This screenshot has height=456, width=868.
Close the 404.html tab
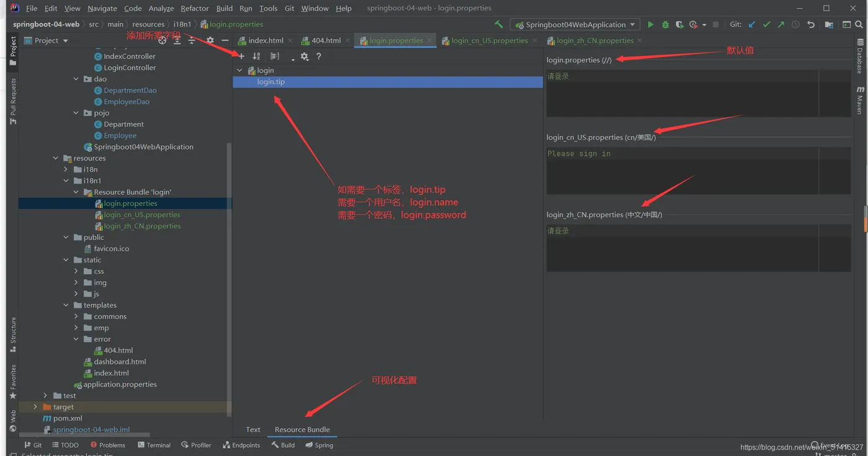click(x=348, y=40)
